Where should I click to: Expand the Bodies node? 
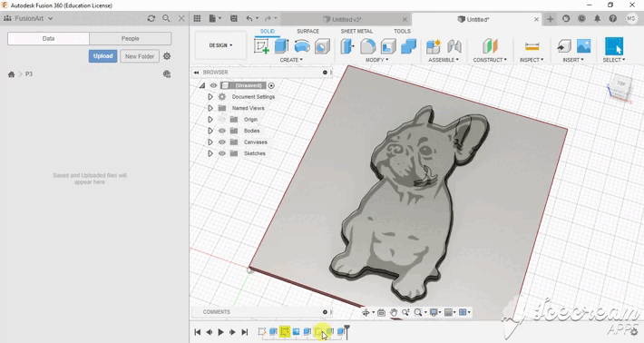coord(210,131)
